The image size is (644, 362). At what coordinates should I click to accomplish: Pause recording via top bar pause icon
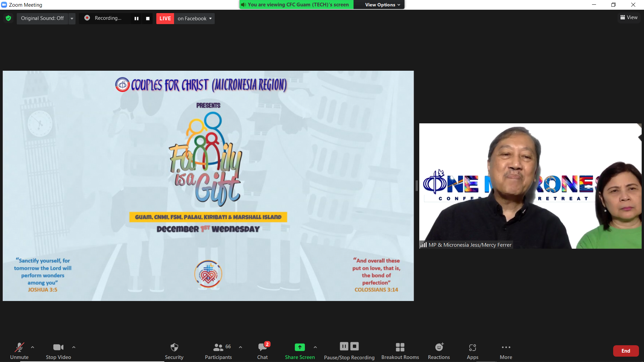pos(137,18)
